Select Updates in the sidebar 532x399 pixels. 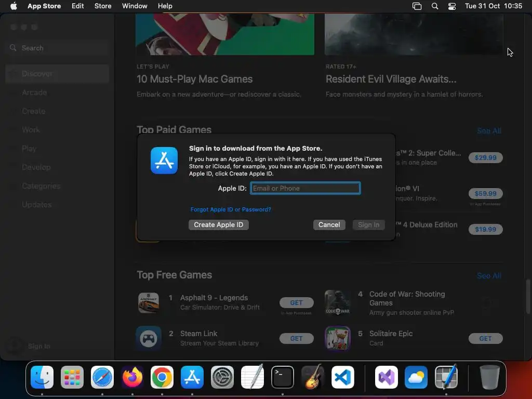[x=57, y=205]
